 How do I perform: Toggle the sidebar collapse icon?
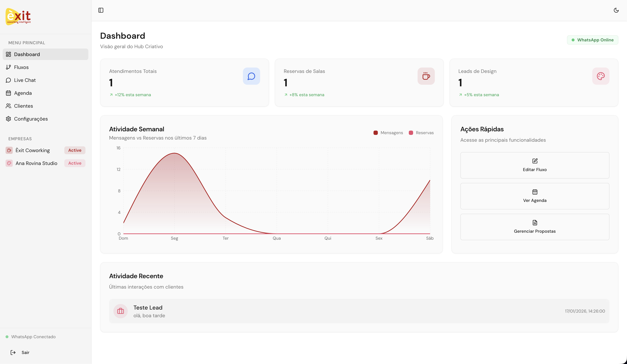point(101,10)
